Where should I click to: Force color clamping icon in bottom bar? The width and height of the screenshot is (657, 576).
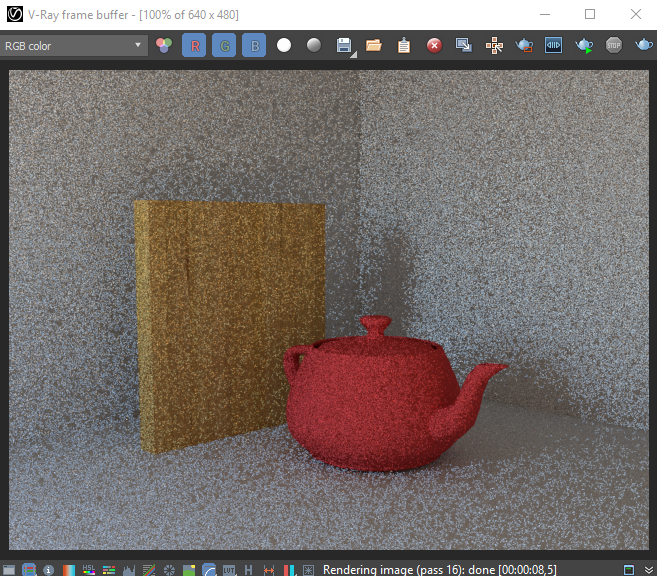[28, 570]
